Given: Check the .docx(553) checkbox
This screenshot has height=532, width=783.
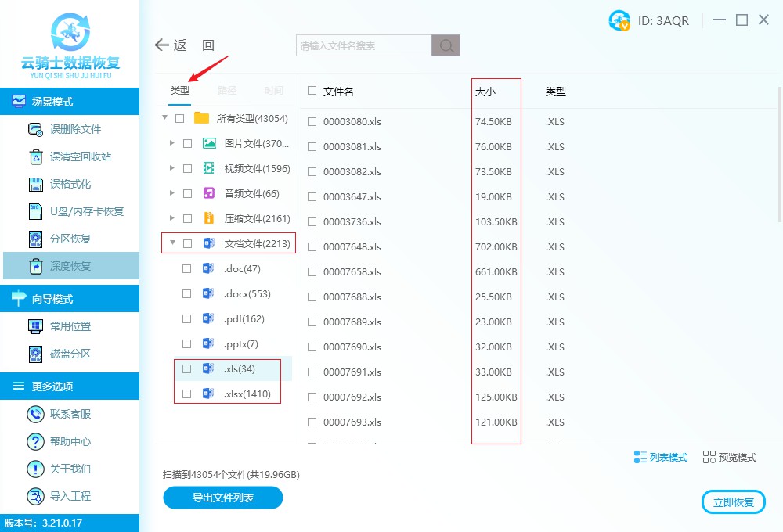Looking at the screenshot, I should click(x=187, y=293).
